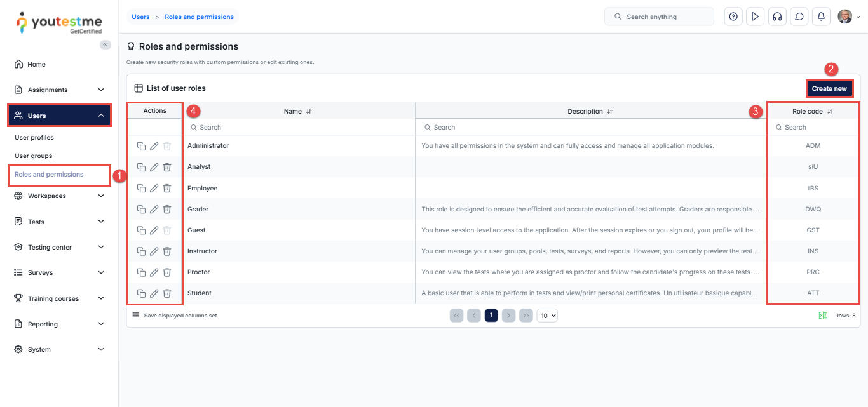This screenshot has height=407, width=868.
Task: Edit the Analyst role
Action: tap(154, 167)
